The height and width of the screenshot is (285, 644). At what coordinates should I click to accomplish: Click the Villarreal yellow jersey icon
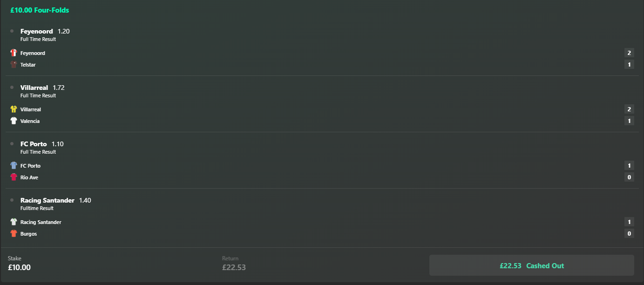coord(14,109)
